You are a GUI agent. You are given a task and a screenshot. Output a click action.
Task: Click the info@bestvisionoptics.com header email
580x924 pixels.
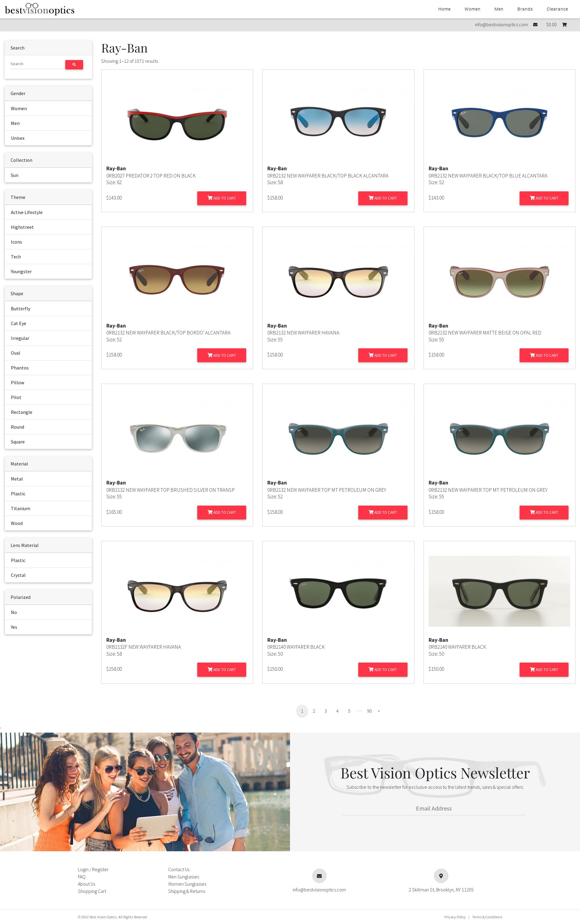(x=501, y=25)
